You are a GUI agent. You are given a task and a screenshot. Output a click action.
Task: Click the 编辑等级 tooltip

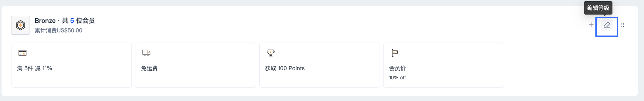pyautogui.click(x=598, y=8)
